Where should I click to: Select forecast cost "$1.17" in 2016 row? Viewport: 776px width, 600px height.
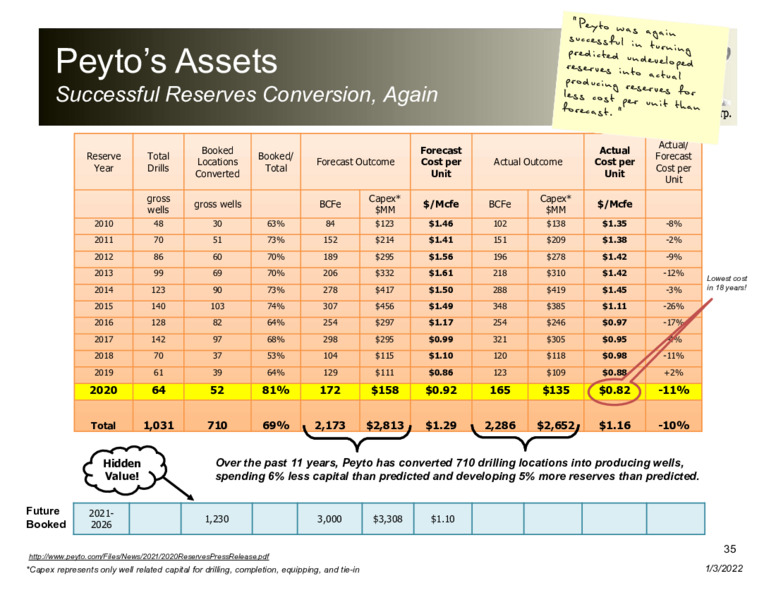pyautogui.click(x=441, y=323)
